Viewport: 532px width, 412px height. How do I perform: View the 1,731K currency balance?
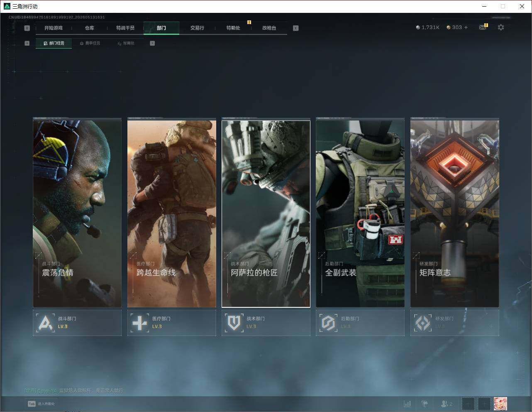click(430, 27)
